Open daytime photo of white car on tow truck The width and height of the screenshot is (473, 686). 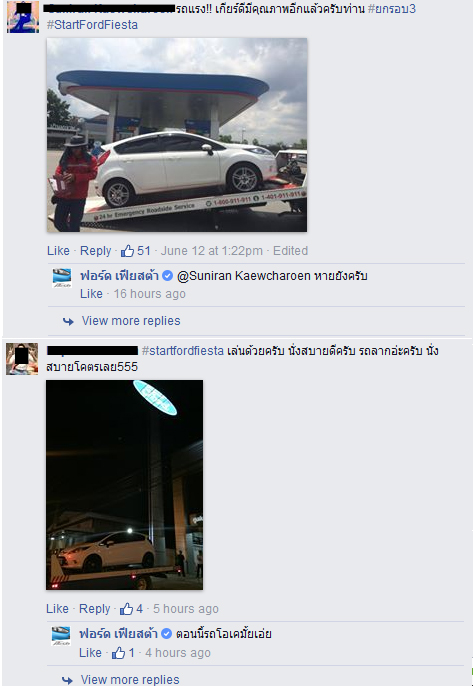click(x=177, y=135)
